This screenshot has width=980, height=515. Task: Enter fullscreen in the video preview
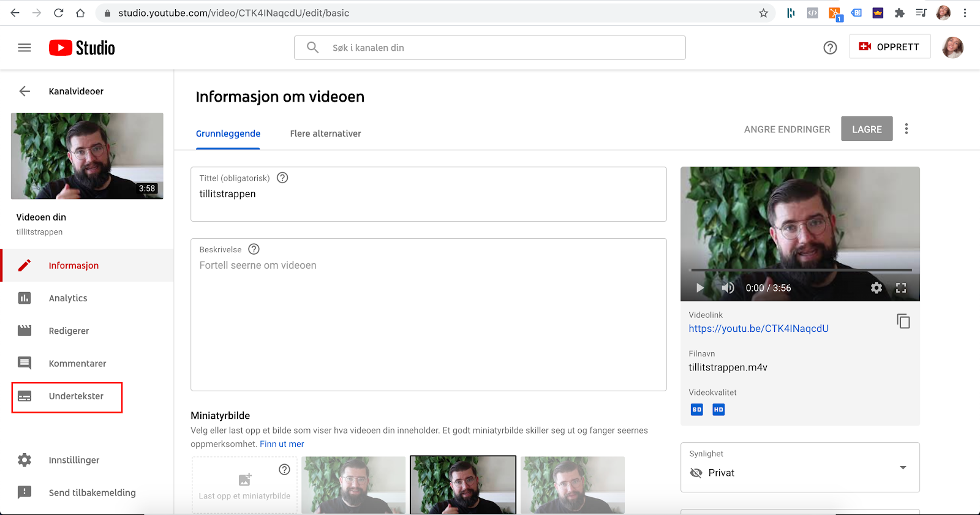pyautogui.click(x=901, y=288)
